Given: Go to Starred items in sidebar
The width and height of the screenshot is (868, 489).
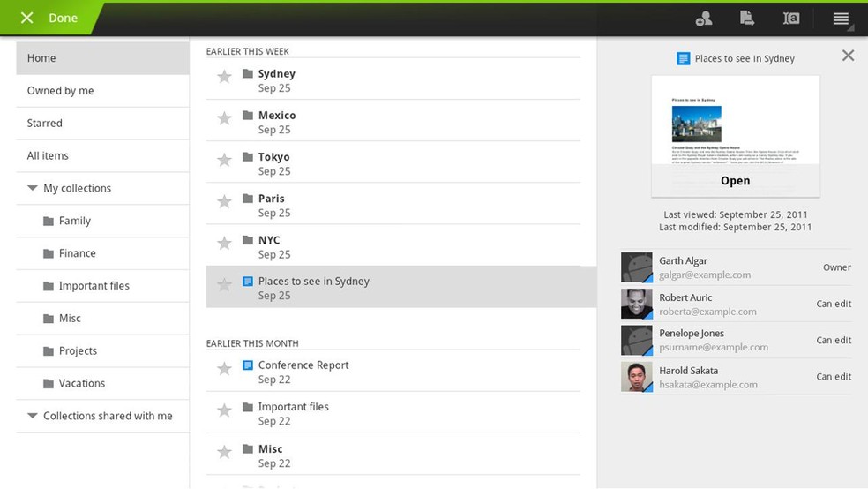Looking at the screenshot, I should (44, 124).
